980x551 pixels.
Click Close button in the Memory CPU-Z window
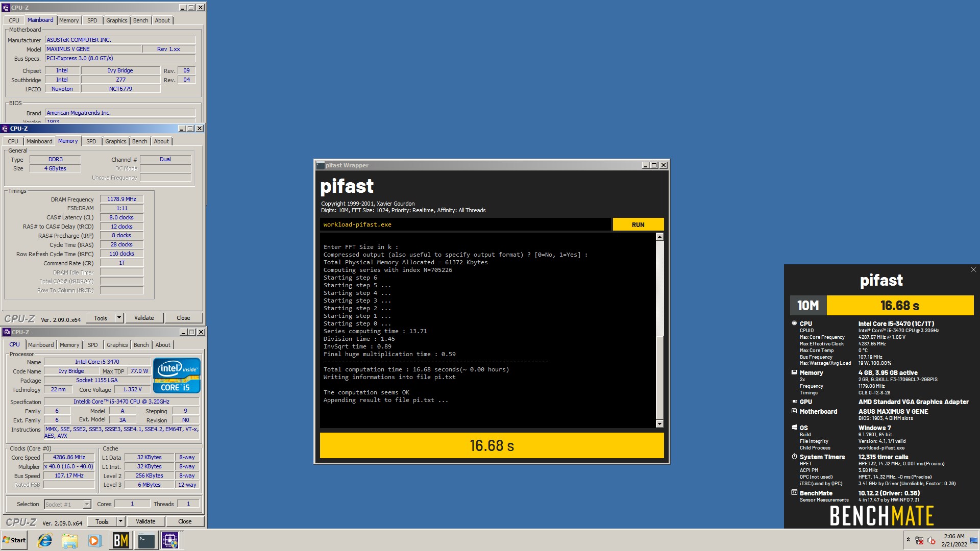183,318
